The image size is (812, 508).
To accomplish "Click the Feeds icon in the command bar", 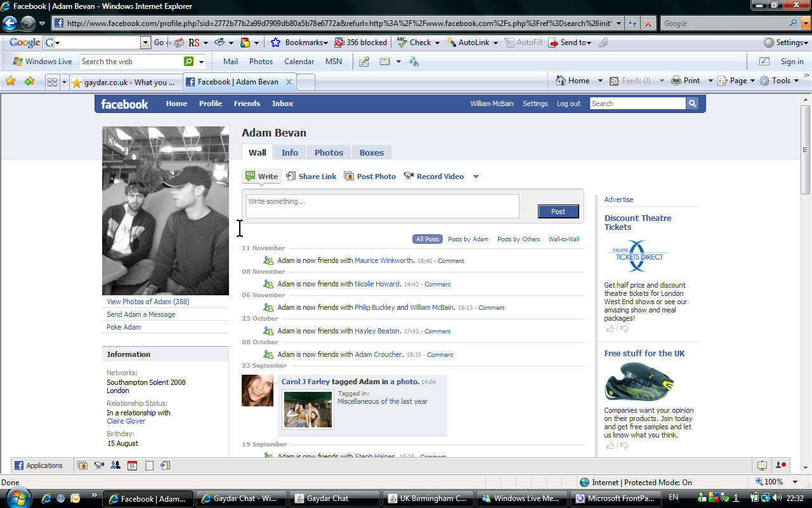I will coord(614,81).
